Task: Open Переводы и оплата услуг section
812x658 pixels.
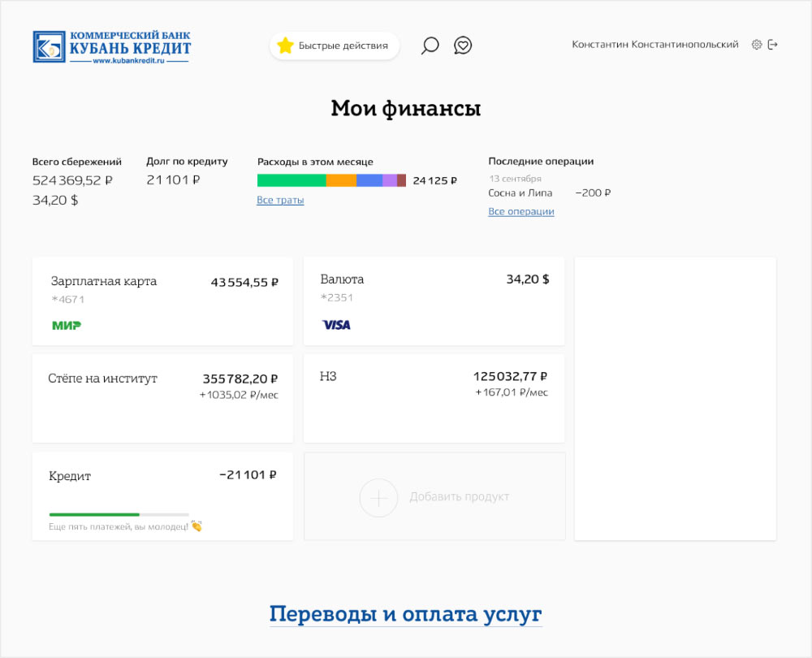Action: pos(405,614)
